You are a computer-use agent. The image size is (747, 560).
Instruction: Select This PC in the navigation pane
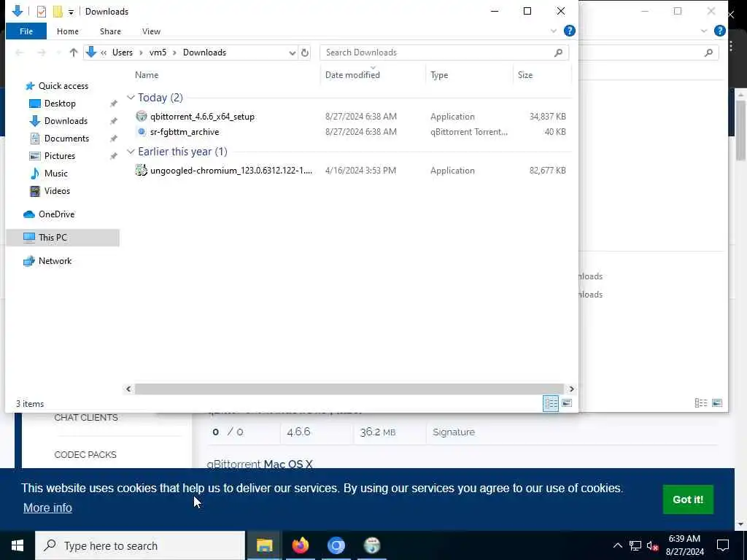(x=63, y=238)
